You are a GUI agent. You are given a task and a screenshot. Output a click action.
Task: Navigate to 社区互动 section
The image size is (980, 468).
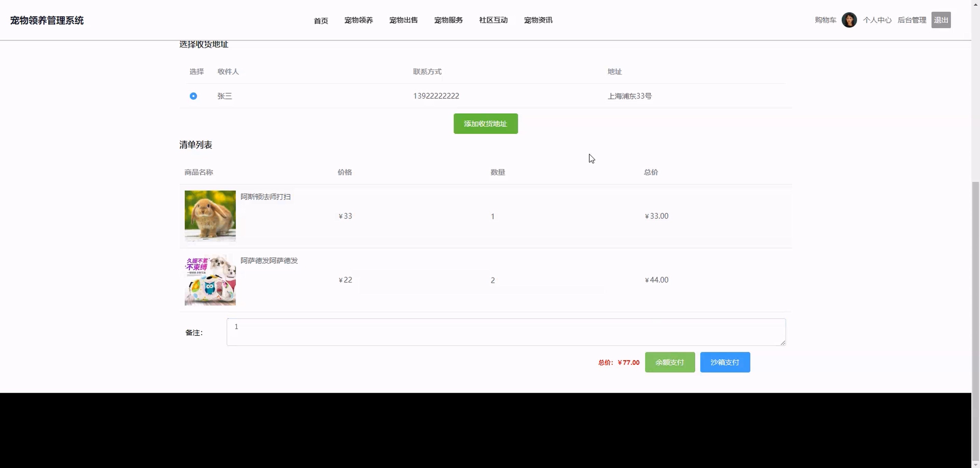click(493, 20)
